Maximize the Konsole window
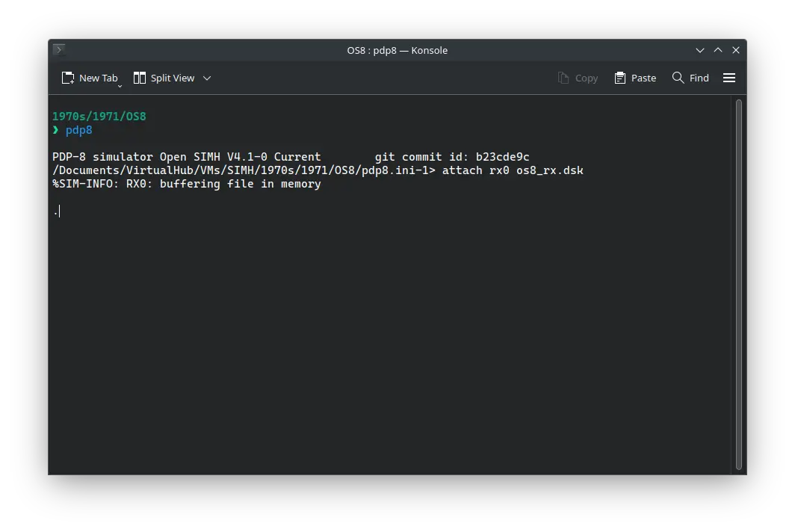Image resolution: width=795 pixels, height=532 pixels. coord(718,50)
